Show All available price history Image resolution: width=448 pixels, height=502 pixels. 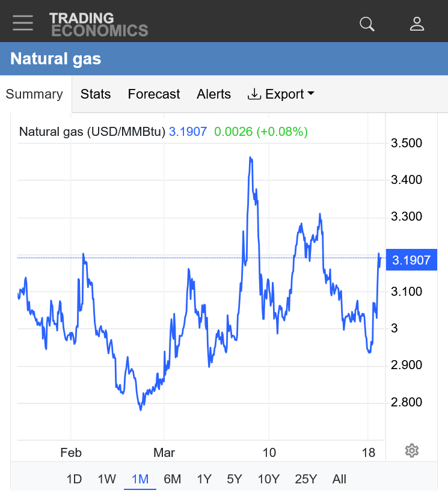(x=339, y=479)
